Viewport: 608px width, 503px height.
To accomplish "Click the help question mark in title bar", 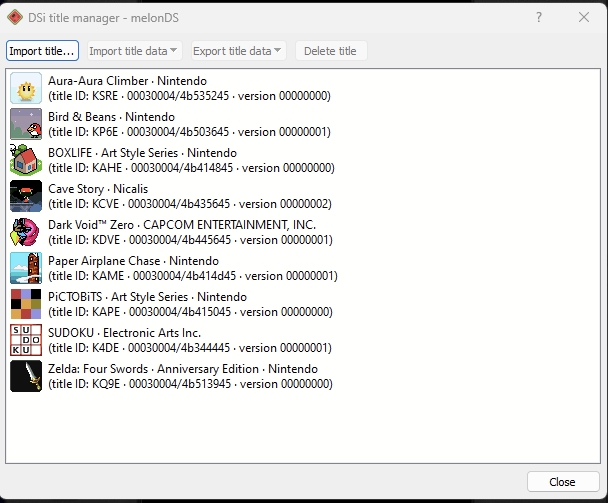I will (x=539, y=17).
